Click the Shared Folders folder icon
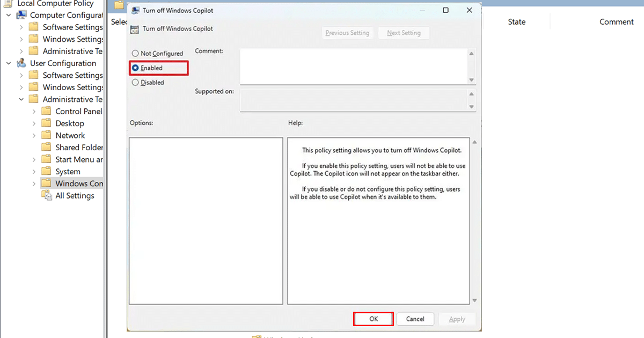Screen dimensions: 644x338 coord(47,147)
